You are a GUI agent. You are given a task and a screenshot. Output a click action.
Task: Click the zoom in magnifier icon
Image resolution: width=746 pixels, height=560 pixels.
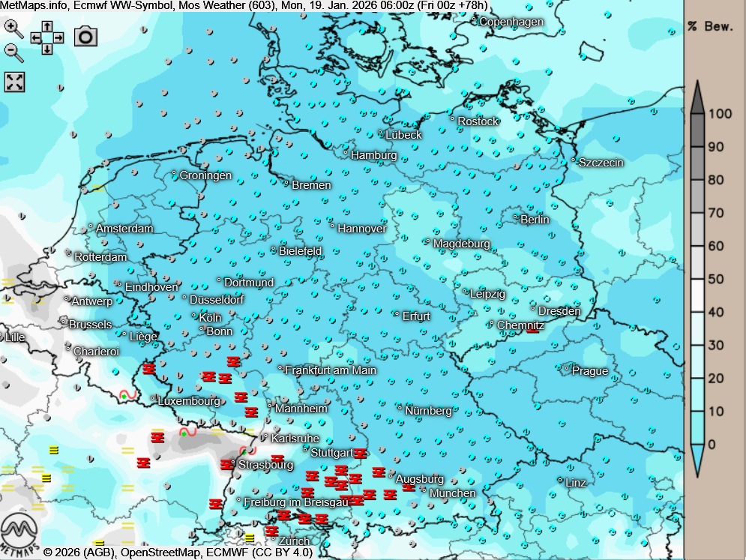(13, 28)
